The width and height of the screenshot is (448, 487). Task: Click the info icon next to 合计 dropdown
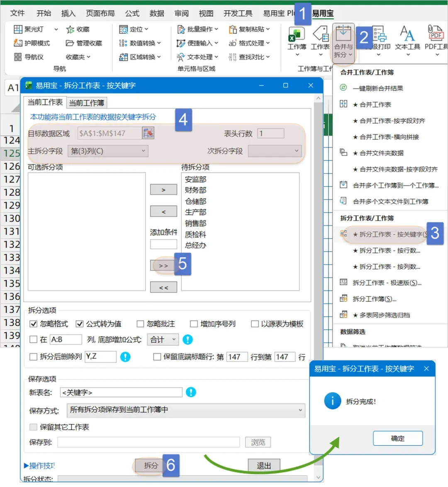pyautogui.click(x=187, y=340)
